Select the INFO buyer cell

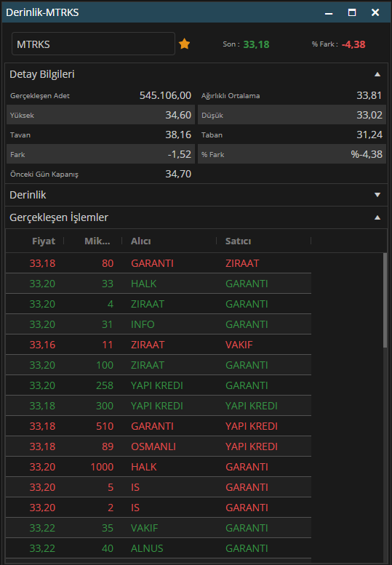143,324
